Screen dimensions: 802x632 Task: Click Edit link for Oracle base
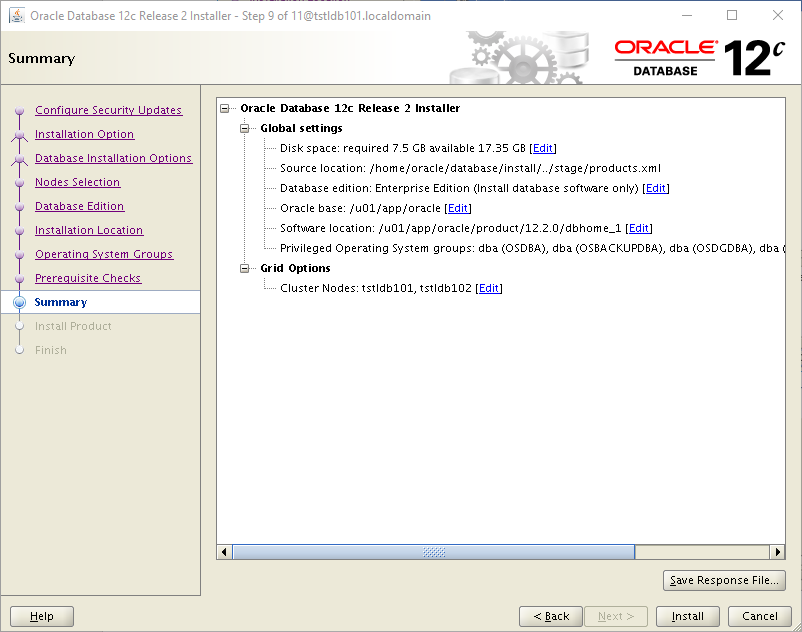(x=458, y=208)
